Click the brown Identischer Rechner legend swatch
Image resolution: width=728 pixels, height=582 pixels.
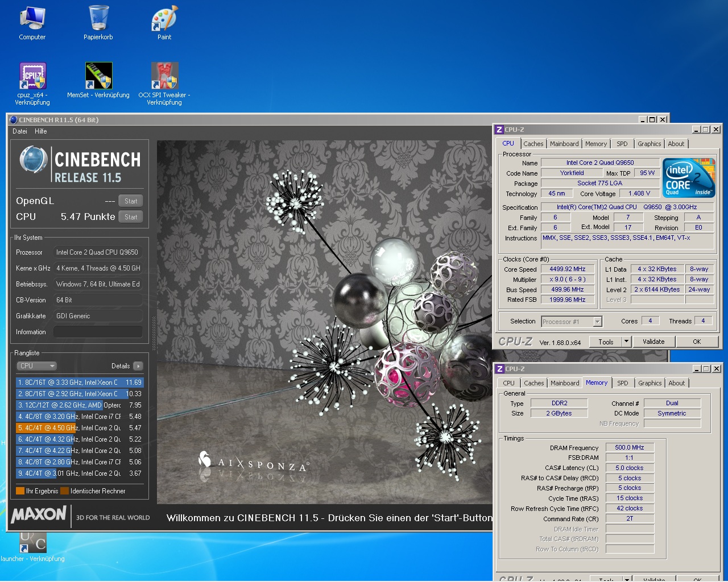pos(65,491)
